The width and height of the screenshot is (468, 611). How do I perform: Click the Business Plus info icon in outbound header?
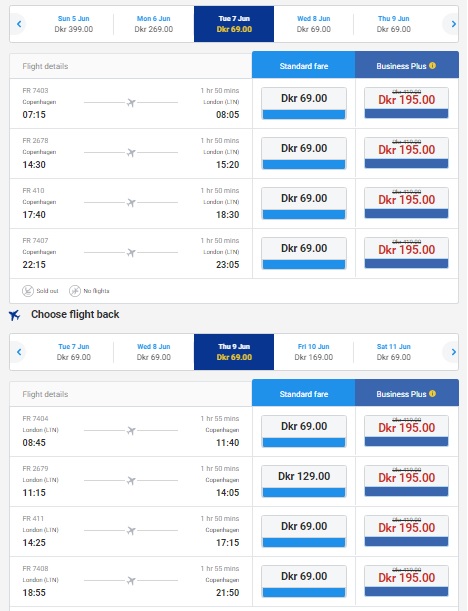[x=432, y=65]
